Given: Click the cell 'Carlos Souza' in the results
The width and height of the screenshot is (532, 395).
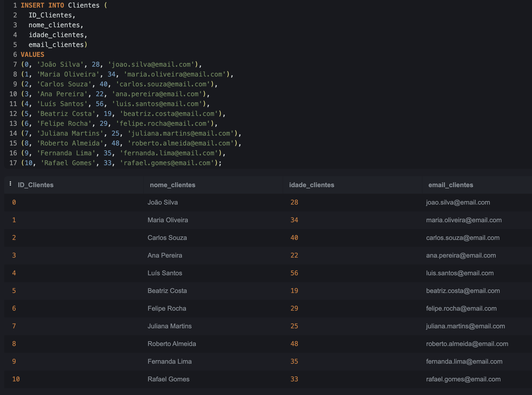Looking at the screenshot, I should (x=167, y=238).
